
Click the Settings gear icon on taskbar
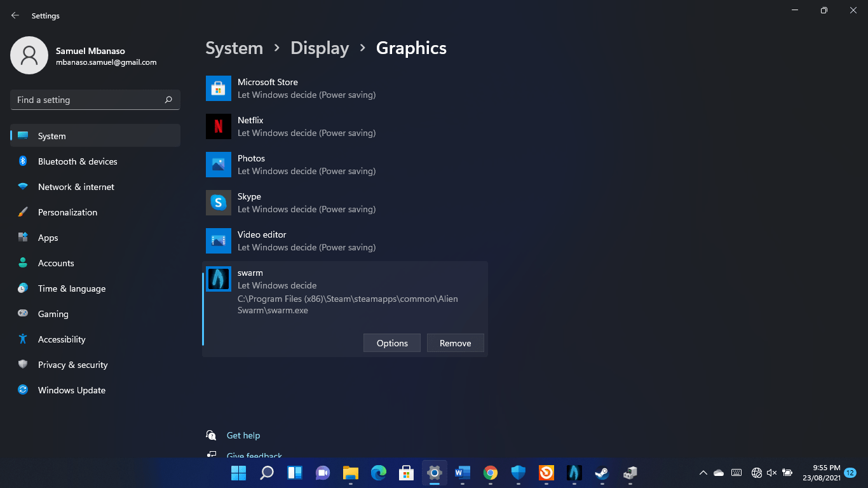[435, 473]
